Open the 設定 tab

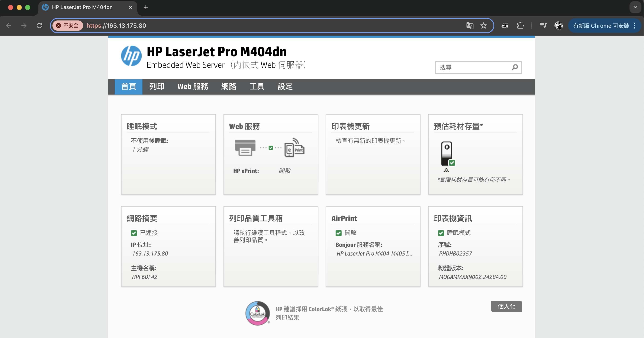coord(285,87)
